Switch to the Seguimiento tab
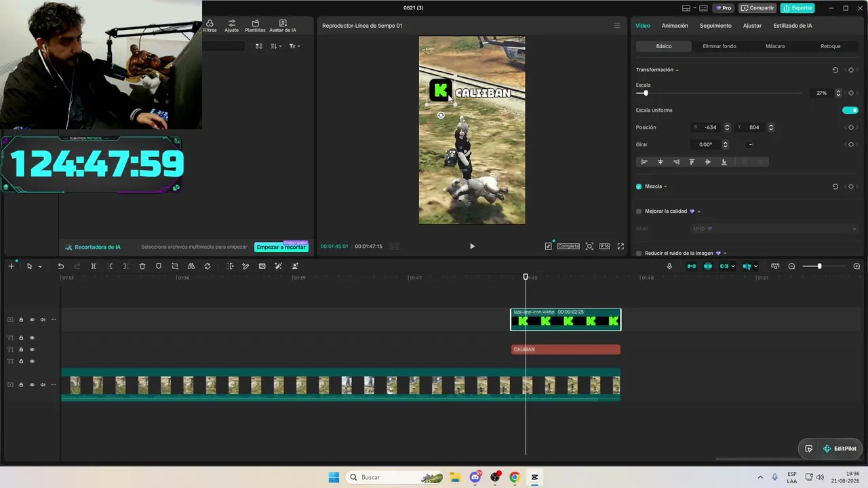 click(715, 26)
